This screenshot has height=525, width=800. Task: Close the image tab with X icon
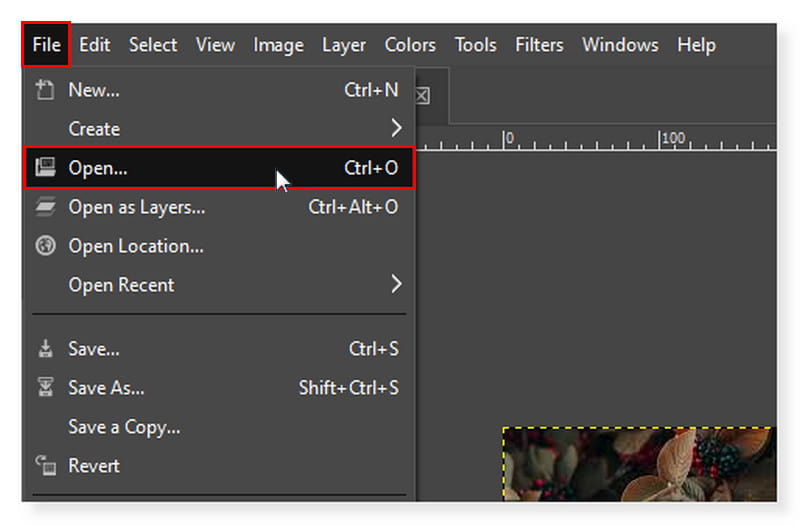coord(422,96)
